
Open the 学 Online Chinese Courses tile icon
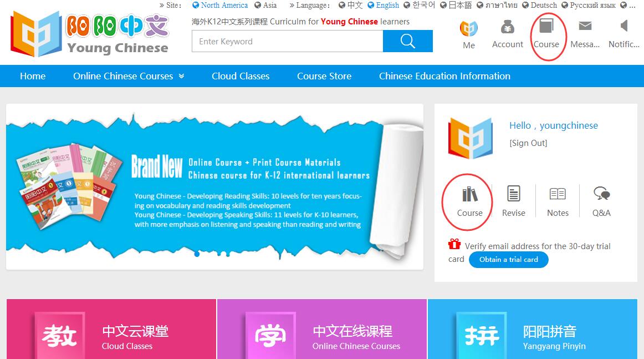pyautogui.click(x=270, y=335)
